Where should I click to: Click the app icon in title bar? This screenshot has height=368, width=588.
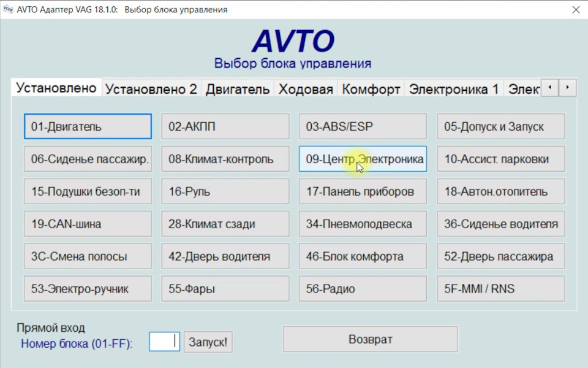[8, 9]
